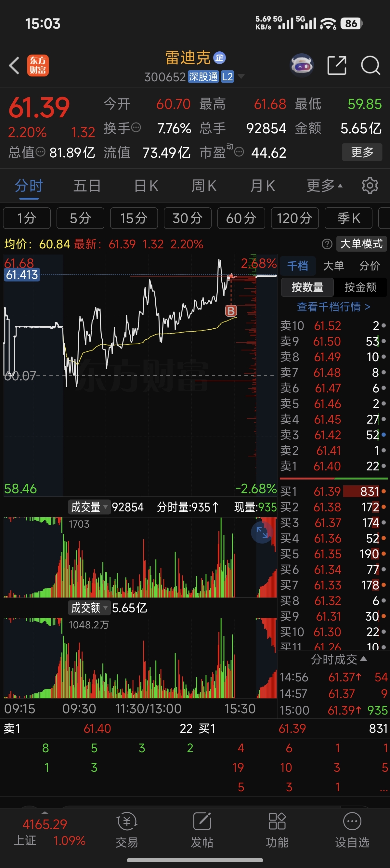Select the 60分 period button
The height and width of the screenshot is (868, 390).
(241, 218)
